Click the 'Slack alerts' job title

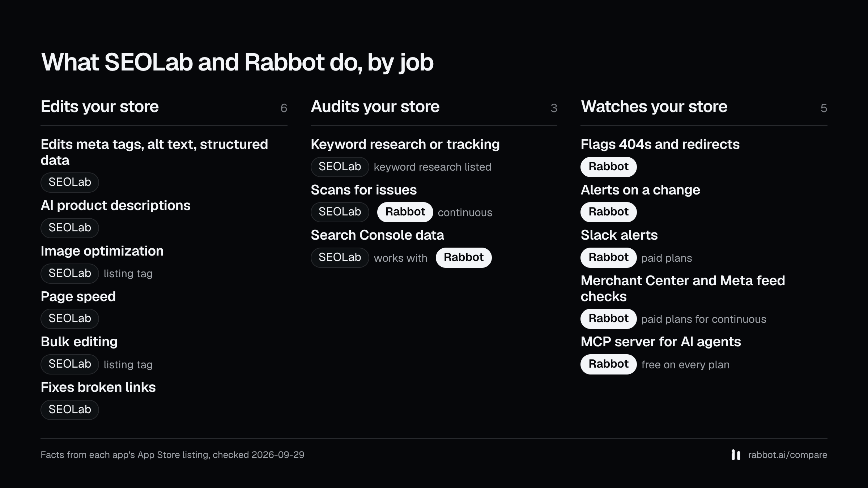click(x=619, y=235)
